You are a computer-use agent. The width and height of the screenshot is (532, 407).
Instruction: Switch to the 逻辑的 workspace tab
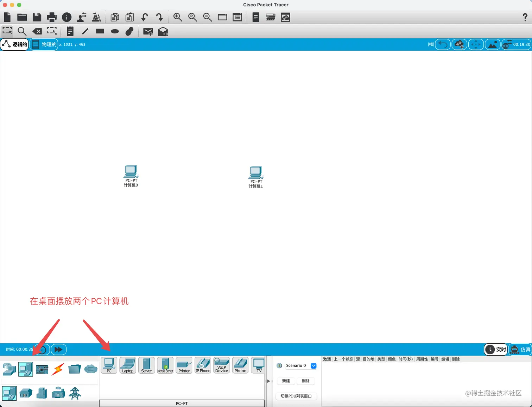tap(14, 44)
